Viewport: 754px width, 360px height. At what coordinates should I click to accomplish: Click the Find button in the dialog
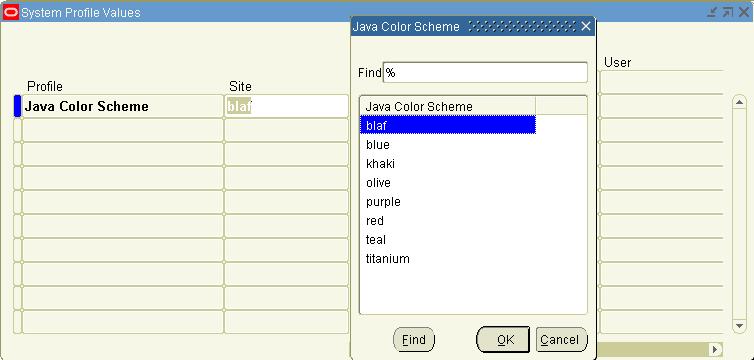[x=414, y=340]
